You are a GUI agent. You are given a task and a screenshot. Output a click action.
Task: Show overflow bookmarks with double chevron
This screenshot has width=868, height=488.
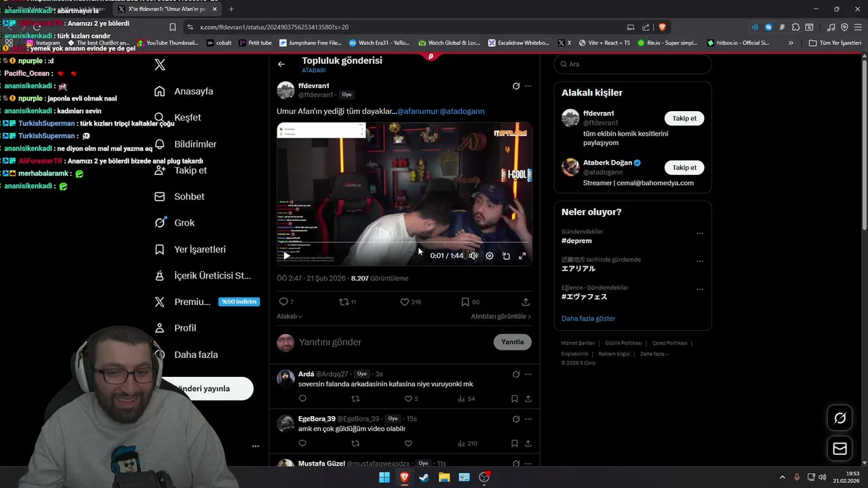[x=791, y=43]
